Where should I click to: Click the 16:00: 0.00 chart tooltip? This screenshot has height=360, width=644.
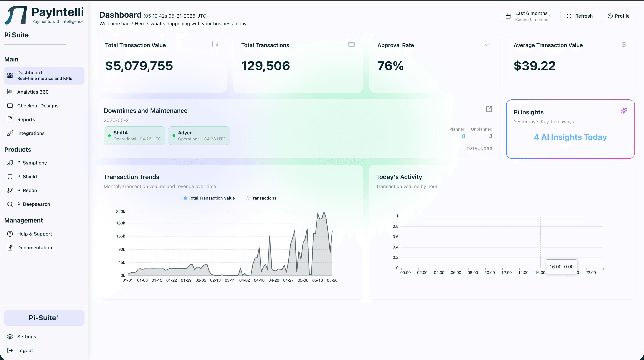[x=561, y=267]
